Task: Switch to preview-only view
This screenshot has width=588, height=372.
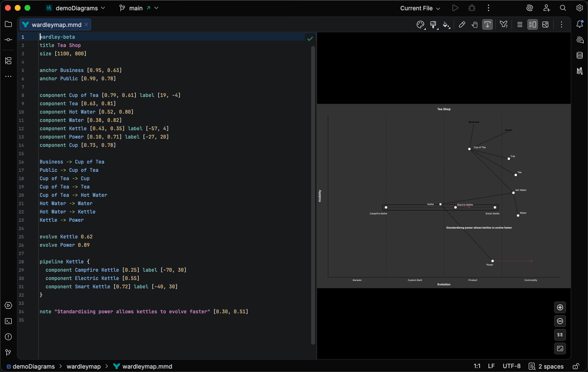Action: [x=545, y=24]
